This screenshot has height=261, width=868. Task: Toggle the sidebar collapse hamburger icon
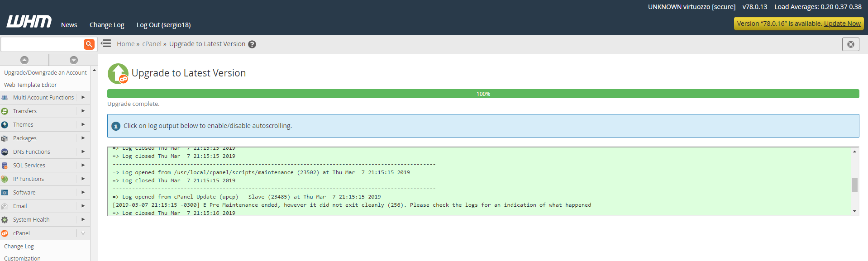(x=106, y=43)
